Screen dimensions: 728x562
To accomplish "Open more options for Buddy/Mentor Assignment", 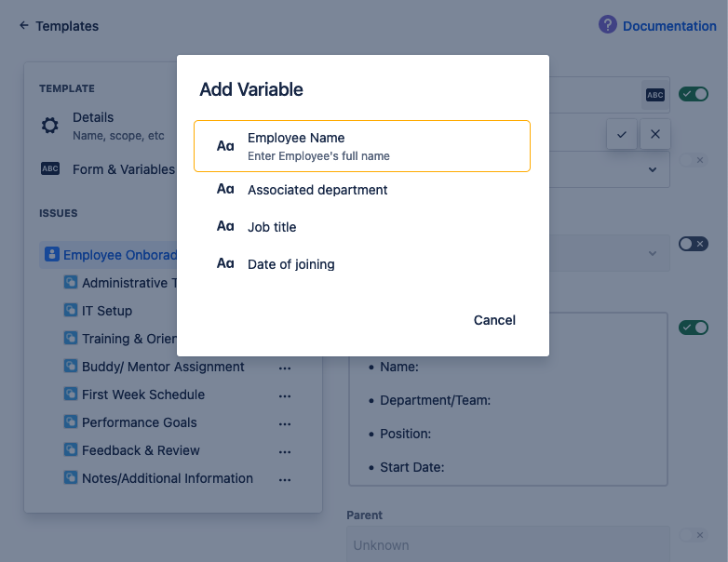I will (x=285, y=368).
